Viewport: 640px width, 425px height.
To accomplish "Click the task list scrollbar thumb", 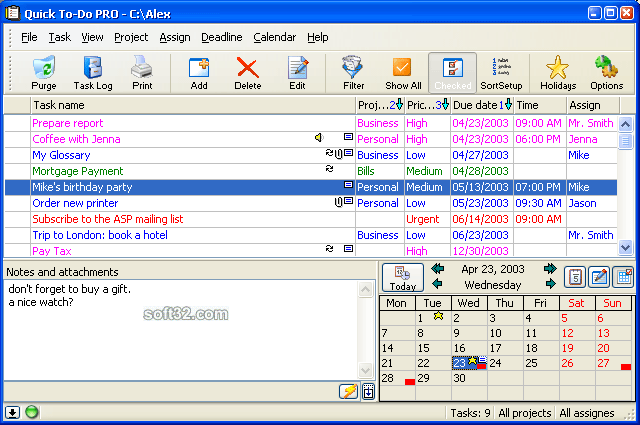I will 625,141.
